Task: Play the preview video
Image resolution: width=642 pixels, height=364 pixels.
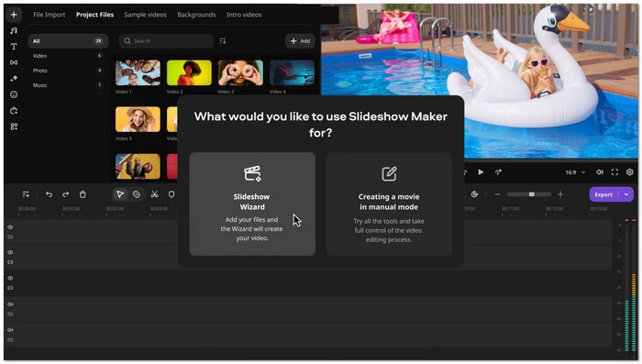Action: [481, 172]
